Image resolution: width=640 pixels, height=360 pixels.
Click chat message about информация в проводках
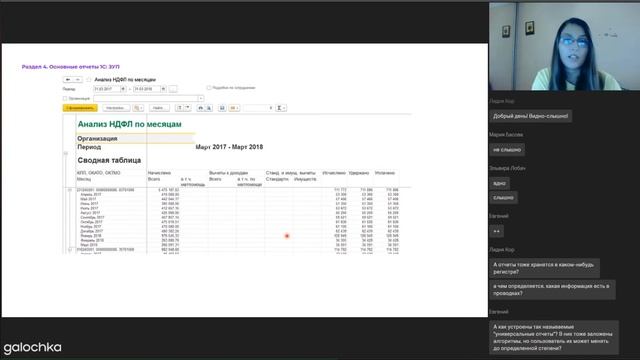click(552, 290)
